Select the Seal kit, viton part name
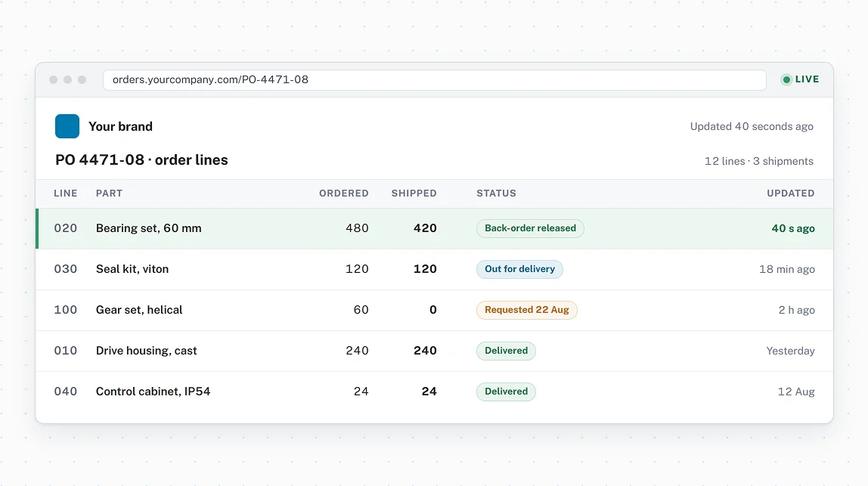Image resolution: width=868 pixels, height=486 pixels. click(132, 269)
